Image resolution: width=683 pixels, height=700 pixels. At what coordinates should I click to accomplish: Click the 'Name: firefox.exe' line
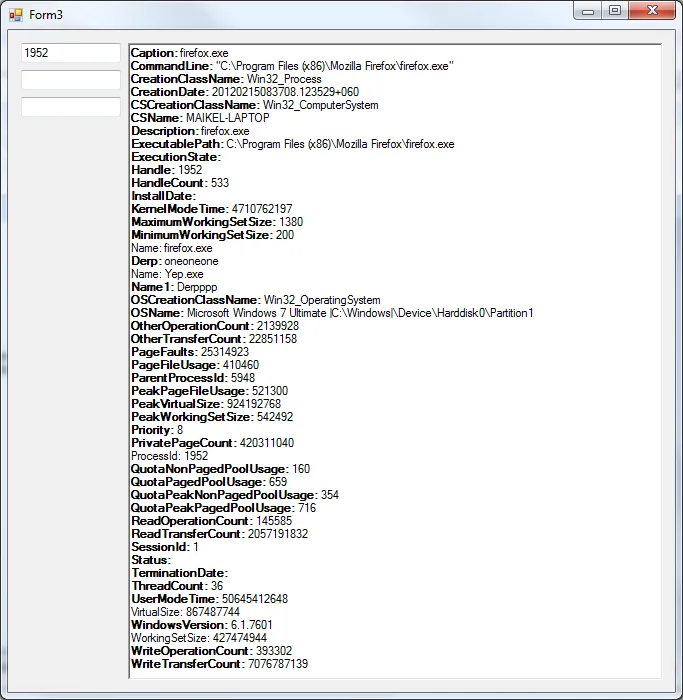pyautogui.click(x=172, y=248)
